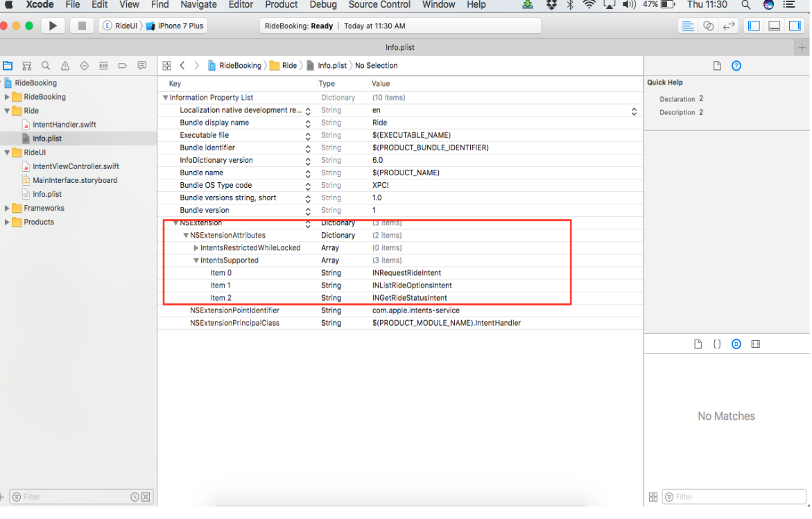This screenshot has height=519, width=812.
Task: Open the File menu
Action: pyautogui.click(x=72, y=5)
